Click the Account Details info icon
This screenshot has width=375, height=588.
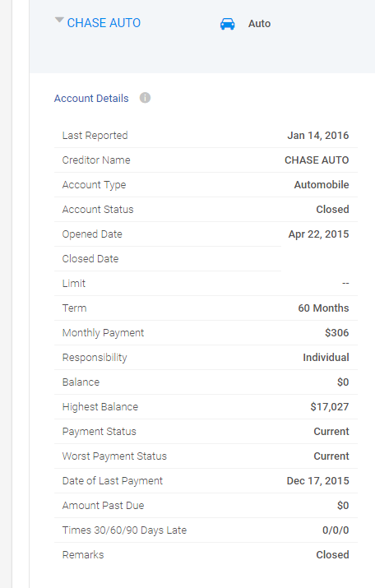[145, 98]
